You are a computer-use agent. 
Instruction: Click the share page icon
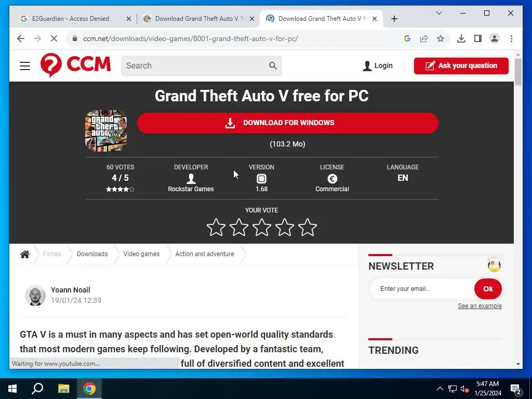(424, 38)
